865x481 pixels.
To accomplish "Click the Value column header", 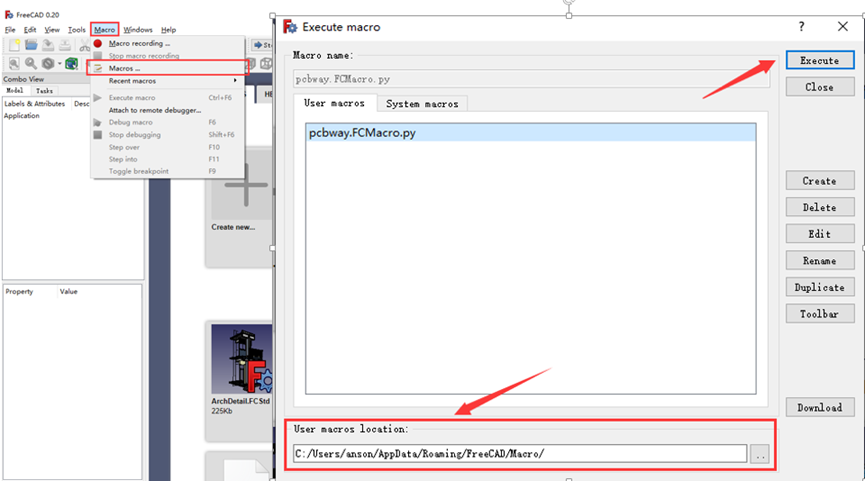I will [x=68, y=291].
